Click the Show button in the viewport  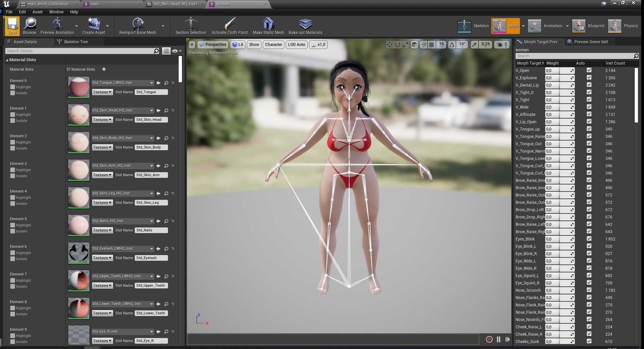coord(254,45)
